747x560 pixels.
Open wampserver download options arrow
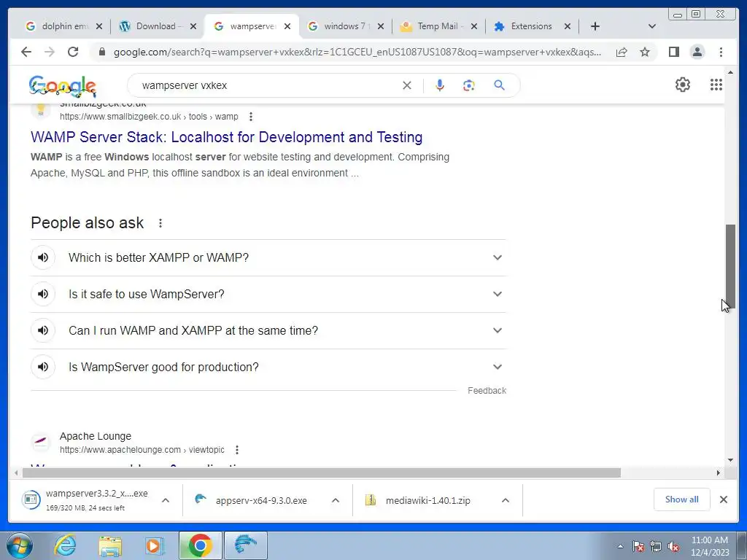pos(166,500)
